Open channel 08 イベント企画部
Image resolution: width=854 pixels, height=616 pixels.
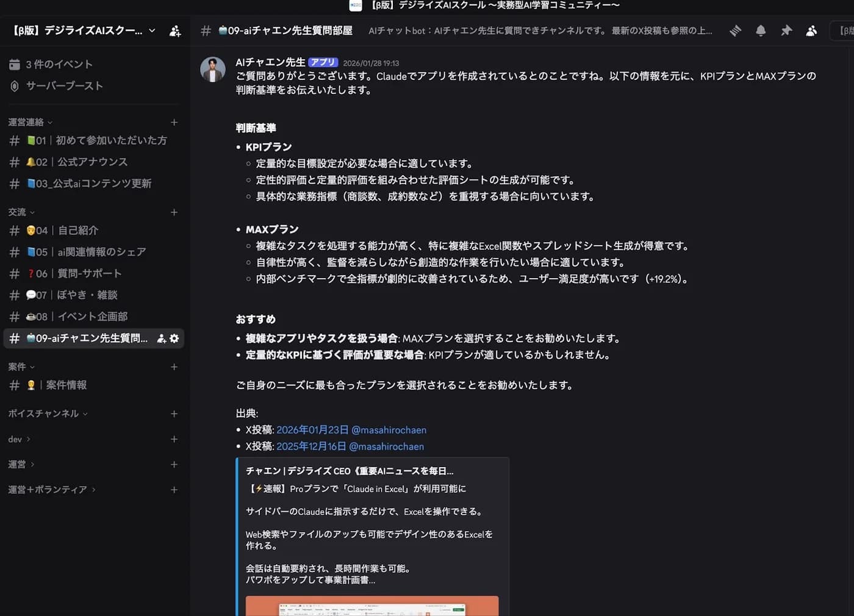(x=94, y=317)
